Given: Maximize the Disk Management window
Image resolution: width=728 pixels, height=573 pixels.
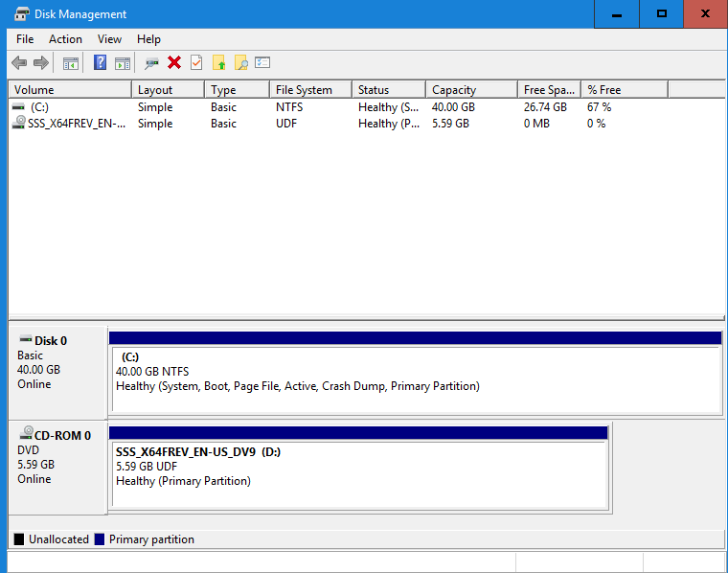Looking at the screenshot, I should tap(662, 14).
